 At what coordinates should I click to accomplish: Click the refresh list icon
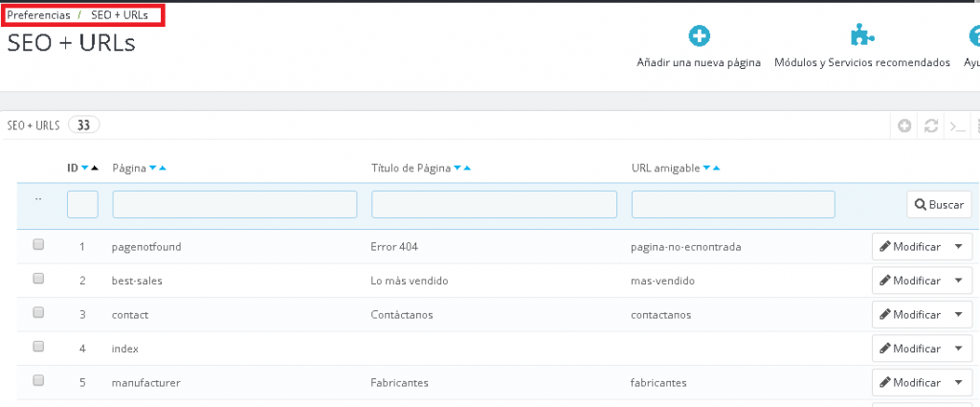[x=929, y=126]
